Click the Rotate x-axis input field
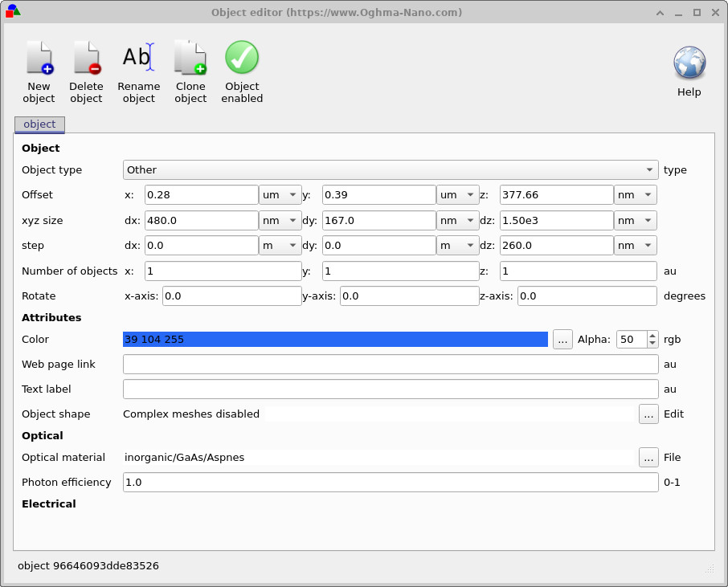This screenshot has height=587, width=728. click(x=231, y=296)
